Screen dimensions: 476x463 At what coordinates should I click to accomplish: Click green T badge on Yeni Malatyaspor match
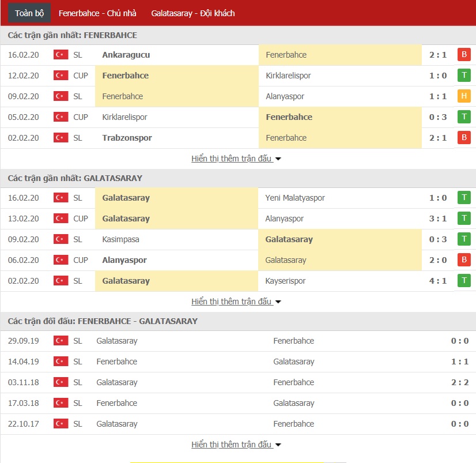[464, 197]
